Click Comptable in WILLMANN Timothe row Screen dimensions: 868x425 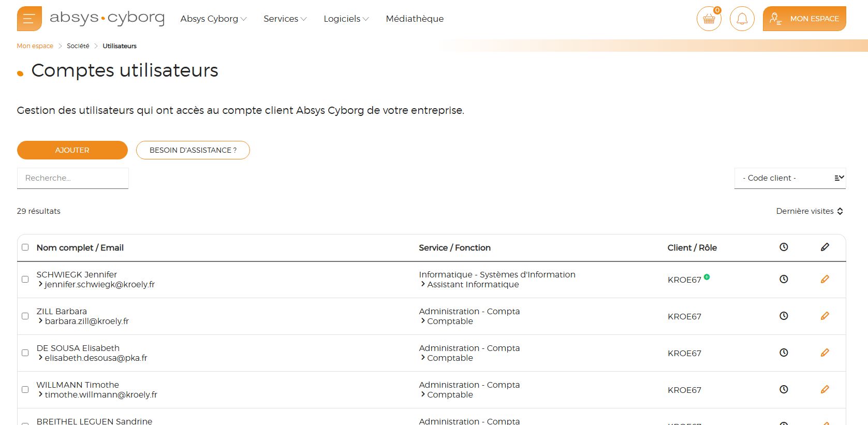click(450, 395)
